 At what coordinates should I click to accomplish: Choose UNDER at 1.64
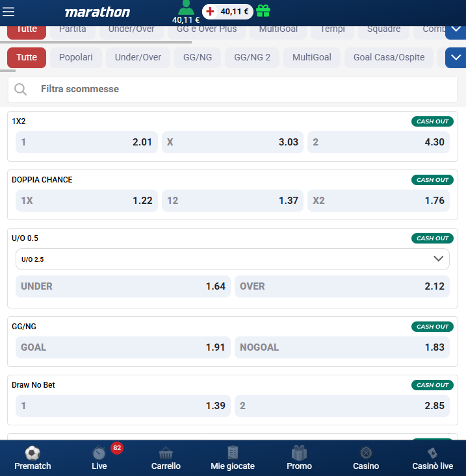123,286
